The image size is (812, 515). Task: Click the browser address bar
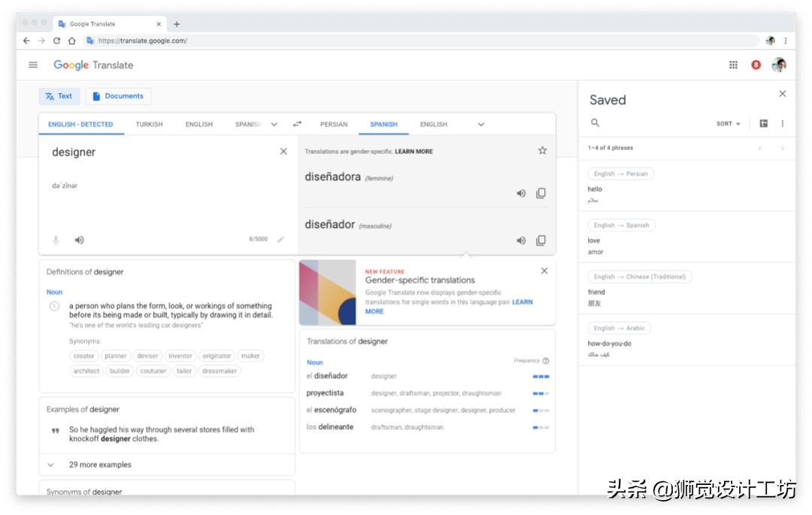point(422,41)
